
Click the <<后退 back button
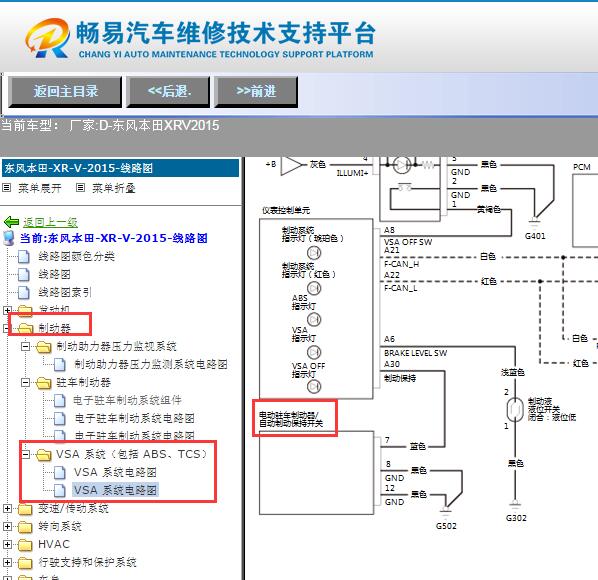(168, 92)
